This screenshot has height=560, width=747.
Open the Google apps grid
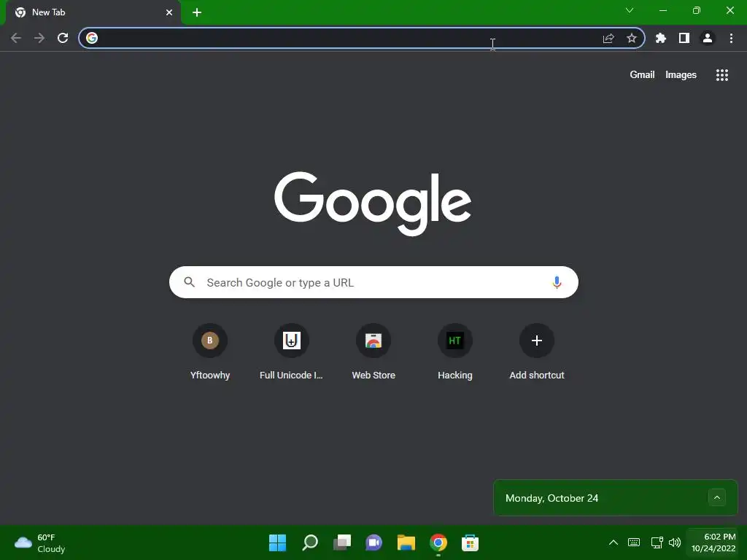pos(721,75)
